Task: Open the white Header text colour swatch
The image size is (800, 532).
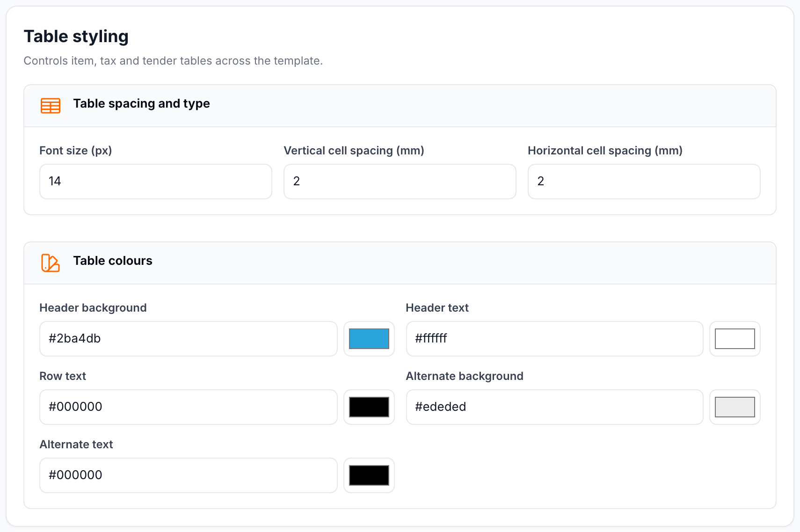Action: [x=735, y=339]
